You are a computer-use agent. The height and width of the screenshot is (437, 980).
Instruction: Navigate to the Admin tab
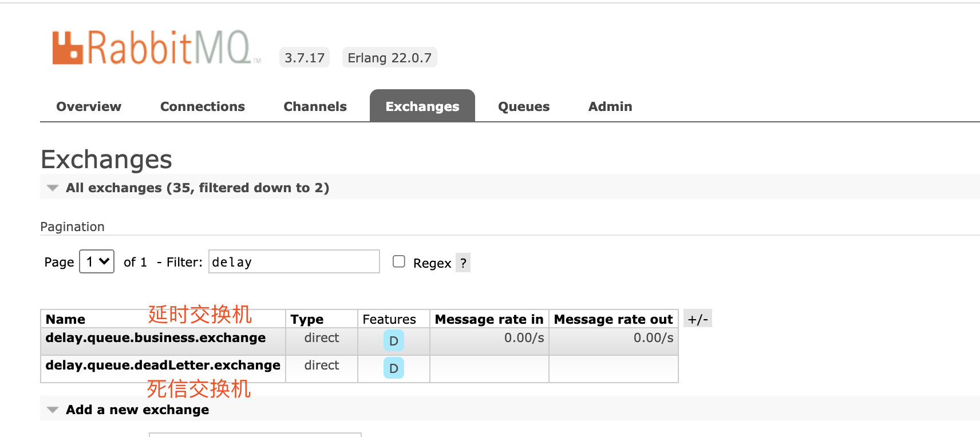coord(610,106)
